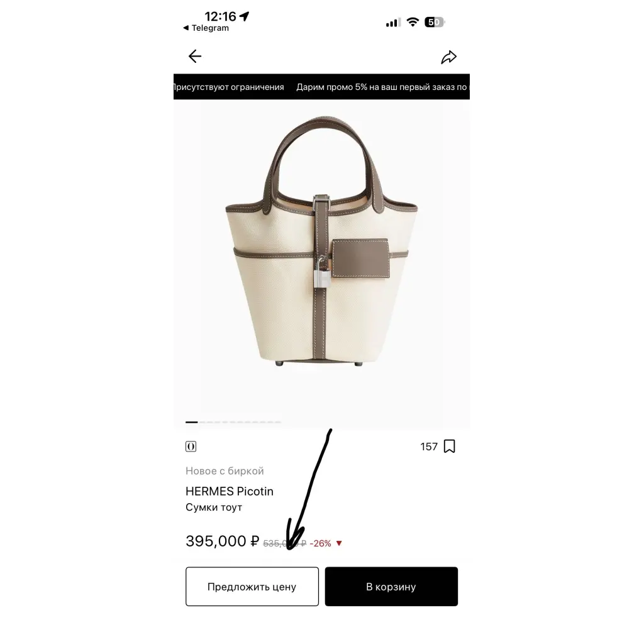Open the HERMES Picotin brand link

pyautogui.click(x=230, y=491)
